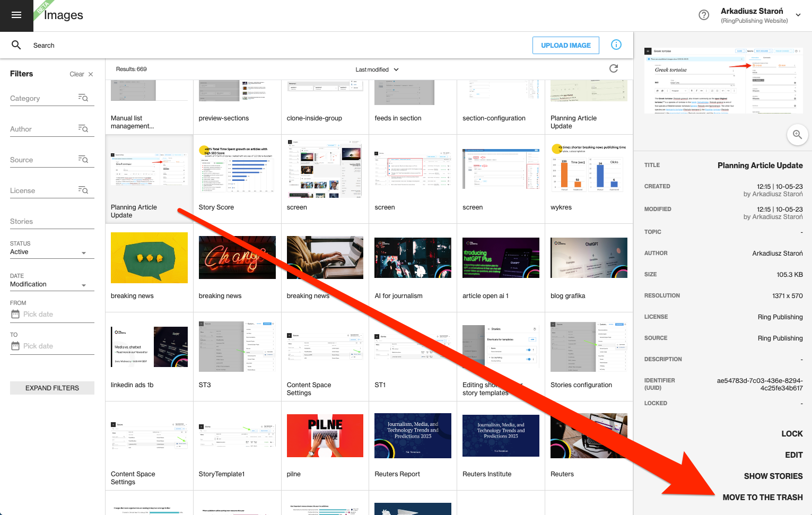Click the Expand Filters button

(52, 388)
